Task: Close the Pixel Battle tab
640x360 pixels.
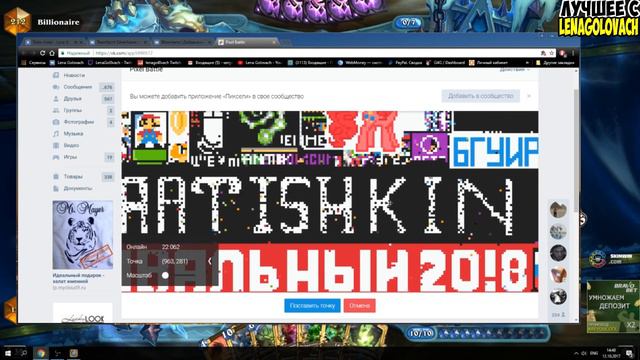Action: pyautogui.click(x=274, y=42)
